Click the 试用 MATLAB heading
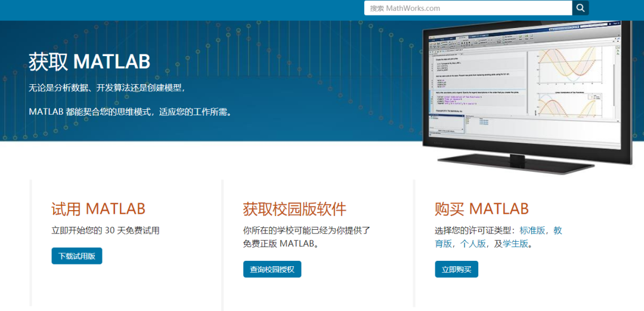Screen dimensions: 644x311 (98, 209)
